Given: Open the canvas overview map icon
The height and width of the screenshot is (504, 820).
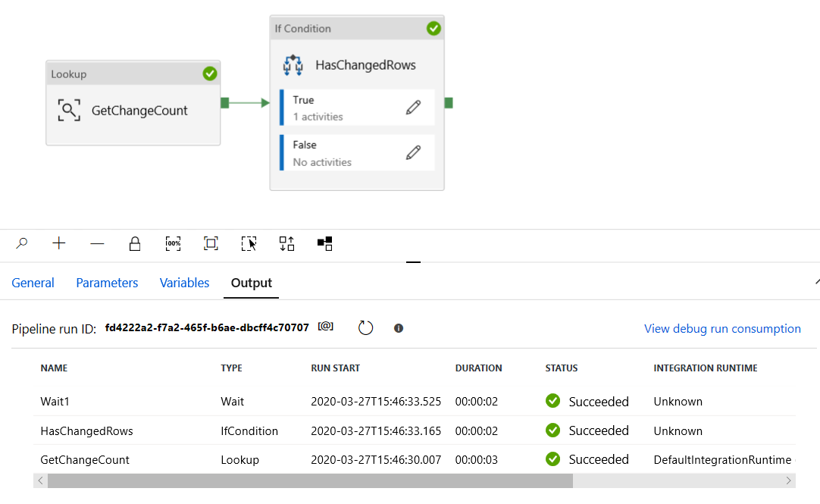Looking at the screenshot, I should (324, 243).
